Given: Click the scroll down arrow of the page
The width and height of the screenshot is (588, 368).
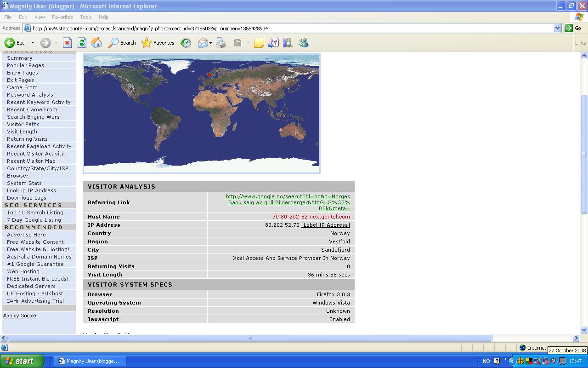Looking at the screenshot, I should coord(584,330).
